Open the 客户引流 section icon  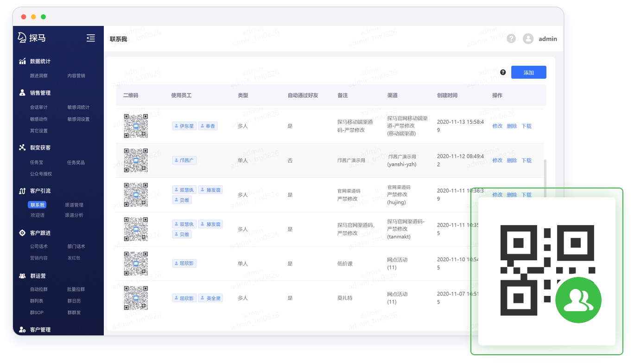(22, 191)
